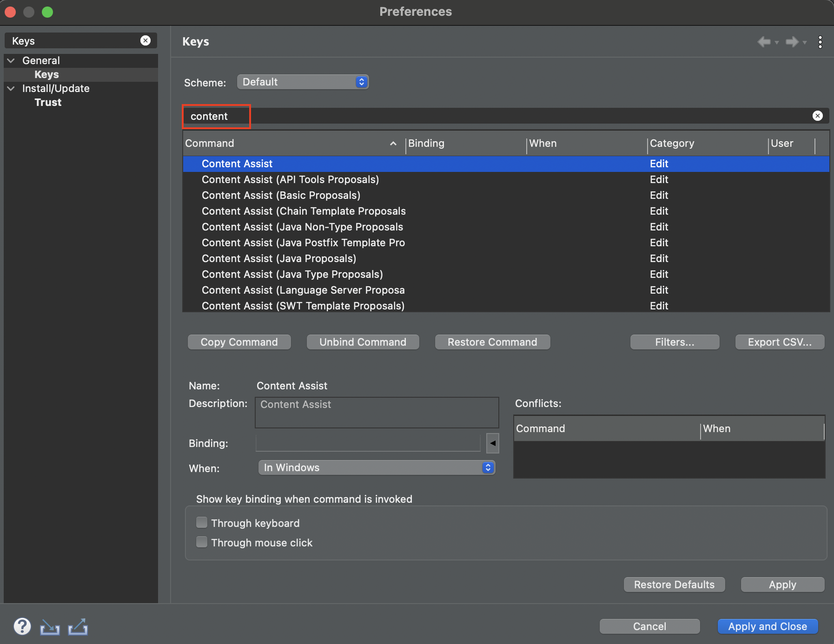Click Apply and Close
The image size is (834, 644).
pyautogui.click(x=768, y=626)
